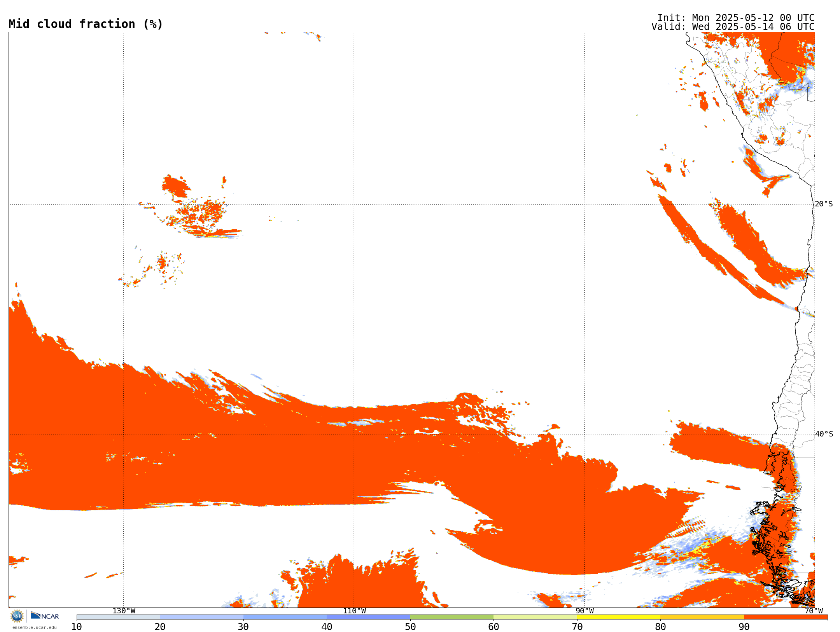Click the 'Init: Mon 2025-05-12 00 UTC' text

736,18
